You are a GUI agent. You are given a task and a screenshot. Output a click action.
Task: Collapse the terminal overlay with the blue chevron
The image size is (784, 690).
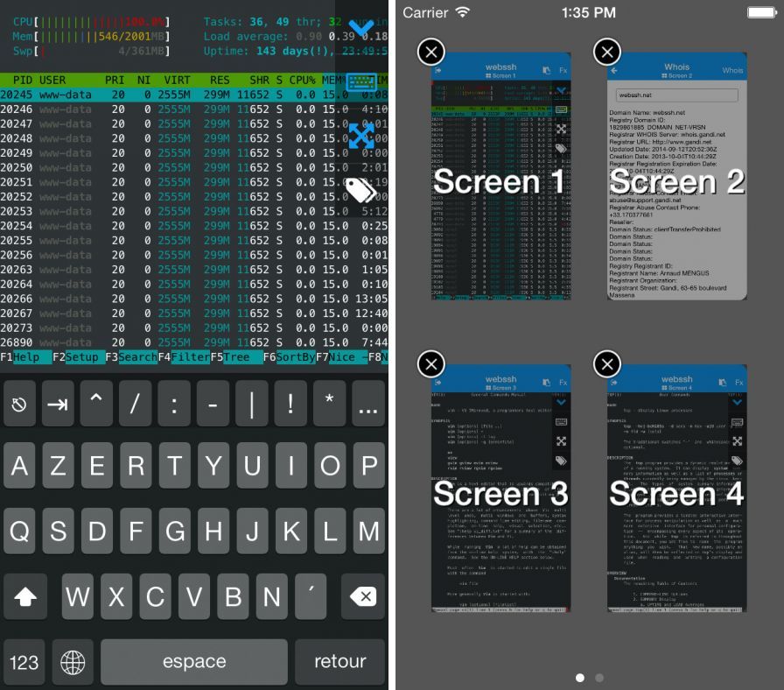coord(360,29)
